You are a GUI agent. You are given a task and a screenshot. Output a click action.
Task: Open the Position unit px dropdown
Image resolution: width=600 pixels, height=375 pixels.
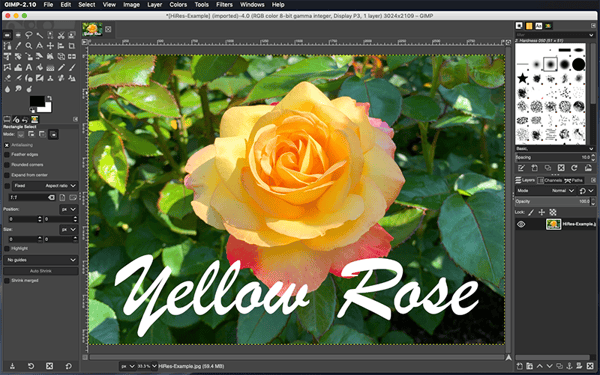(69, 209)
